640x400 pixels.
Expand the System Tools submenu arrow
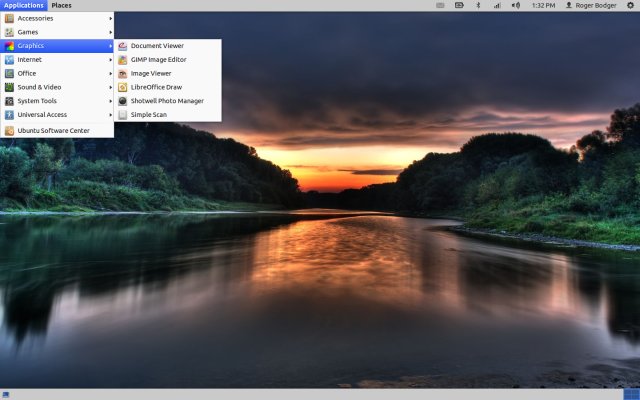(x=110, y=101)
